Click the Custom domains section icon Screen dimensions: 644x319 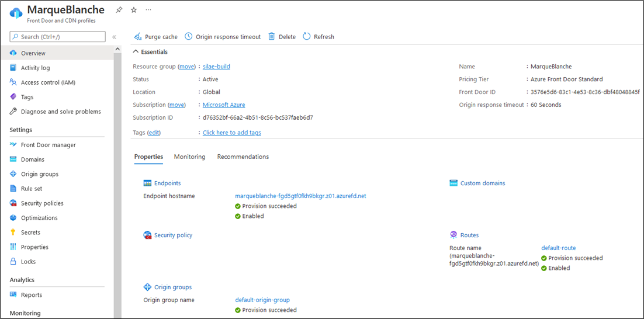coord(453,183)
